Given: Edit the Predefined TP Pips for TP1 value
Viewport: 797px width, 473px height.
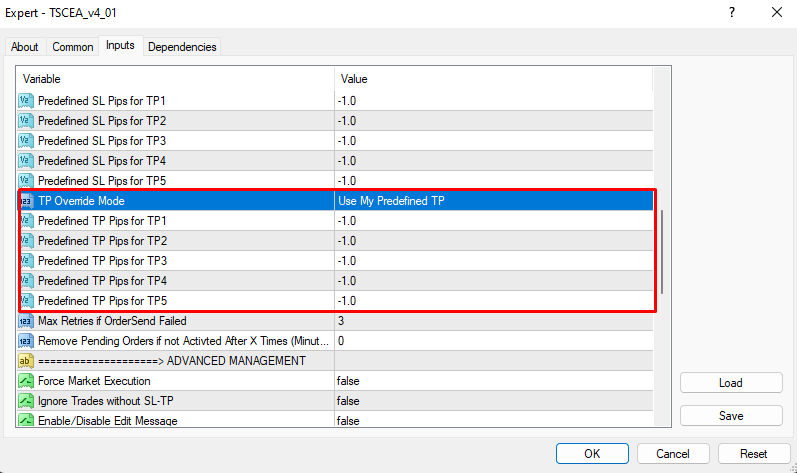Looking at the screenshot, I should click(493, 221).
